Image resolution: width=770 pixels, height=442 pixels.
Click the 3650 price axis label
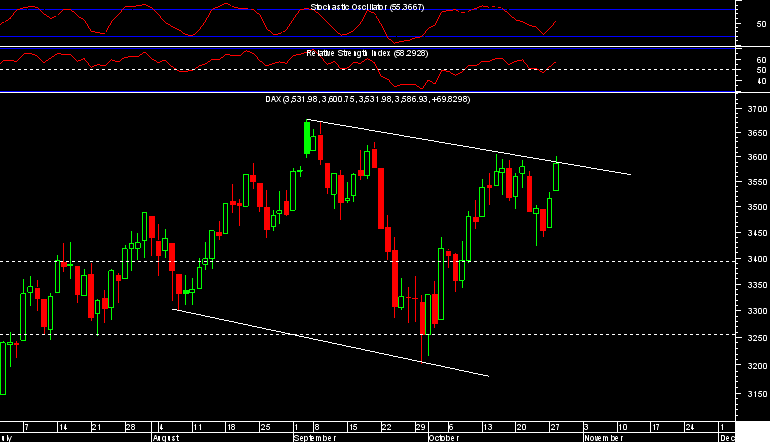pos(757,133)
